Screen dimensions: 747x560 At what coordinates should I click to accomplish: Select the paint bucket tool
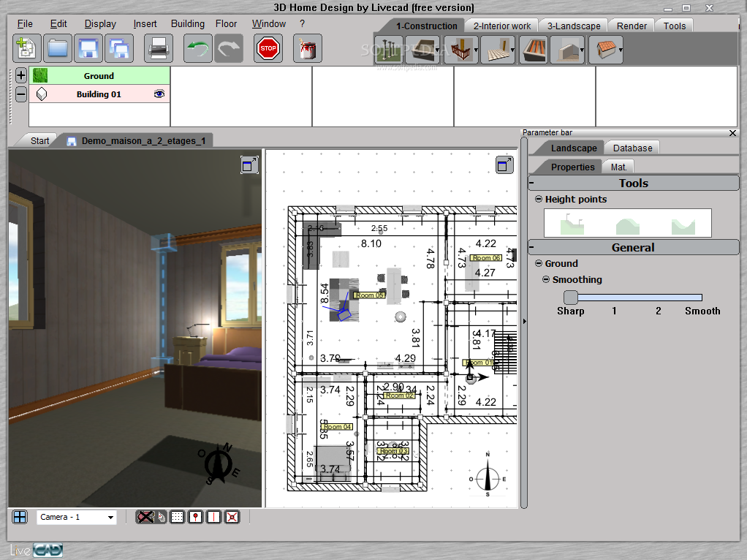pyautogui.click(x=307, y=48)
